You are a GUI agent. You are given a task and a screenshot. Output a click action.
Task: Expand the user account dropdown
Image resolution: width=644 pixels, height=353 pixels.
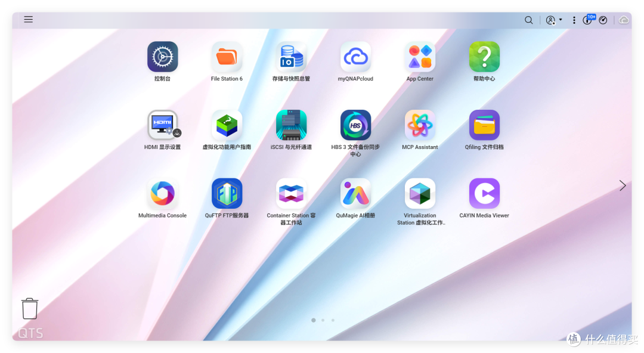click(553, 20)
